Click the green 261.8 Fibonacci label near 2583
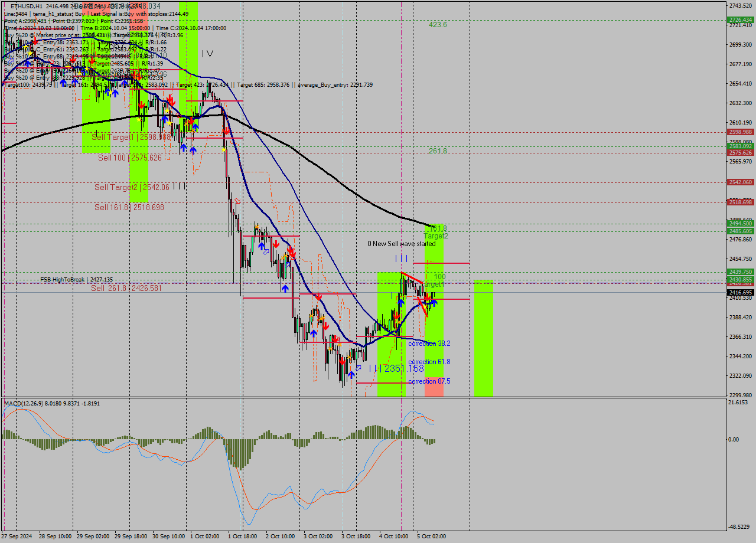Image resolution: width=756 pixels, height=543 pixels. click(x=438, y=151)
